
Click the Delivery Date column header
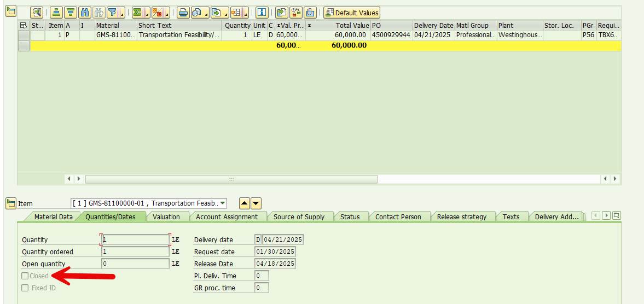(433, 26)
